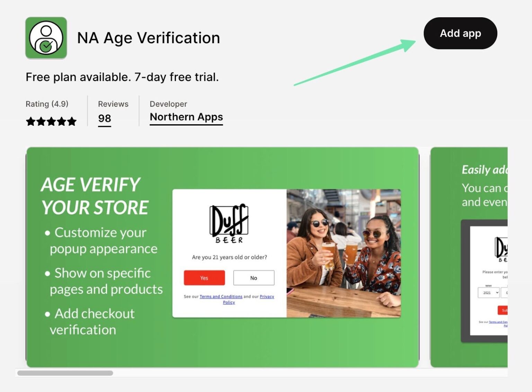Viewport: 532px width, 392px height.
Task: Click the Duff Beer logo in the first screenshot
Action: [x=229, y=221]
